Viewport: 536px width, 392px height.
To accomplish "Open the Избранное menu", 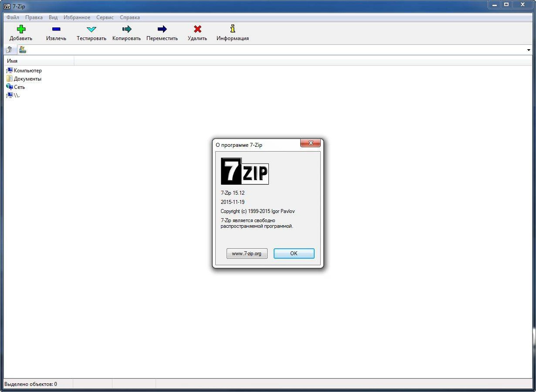I will 77,17.
